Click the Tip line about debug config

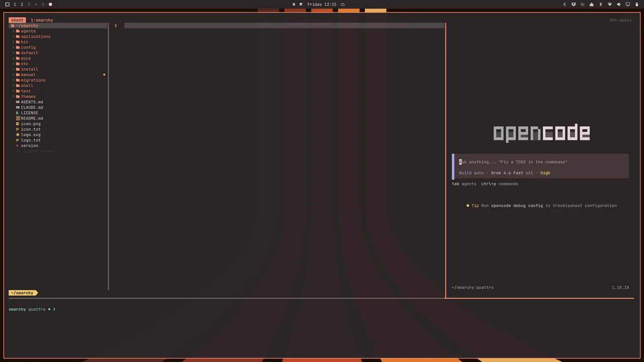(x=541, y=206)
